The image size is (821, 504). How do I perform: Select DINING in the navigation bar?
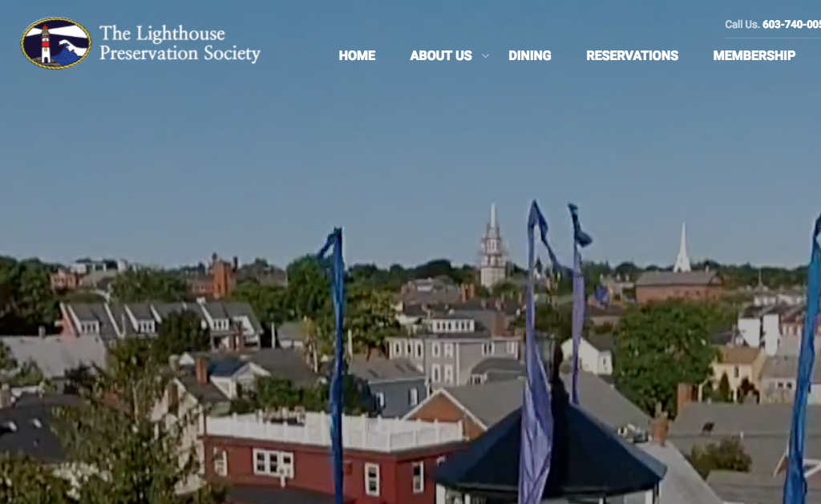pyautogui.click(x=529, y=55)
